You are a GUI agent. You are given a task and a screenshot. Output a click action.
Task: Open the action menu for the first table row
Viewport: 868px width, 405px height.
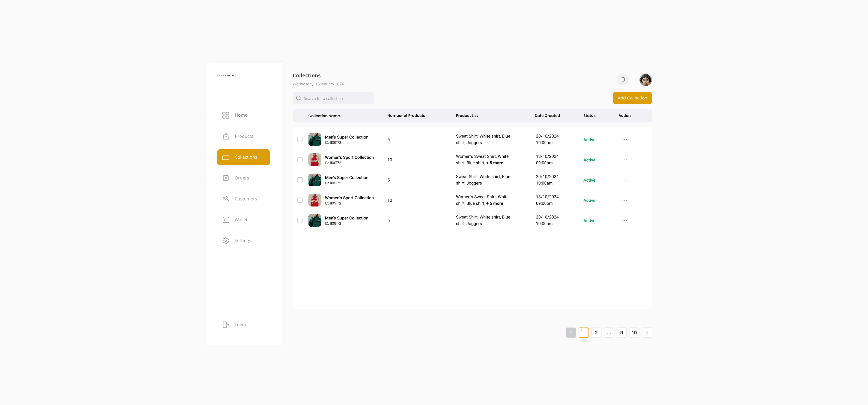624,139
